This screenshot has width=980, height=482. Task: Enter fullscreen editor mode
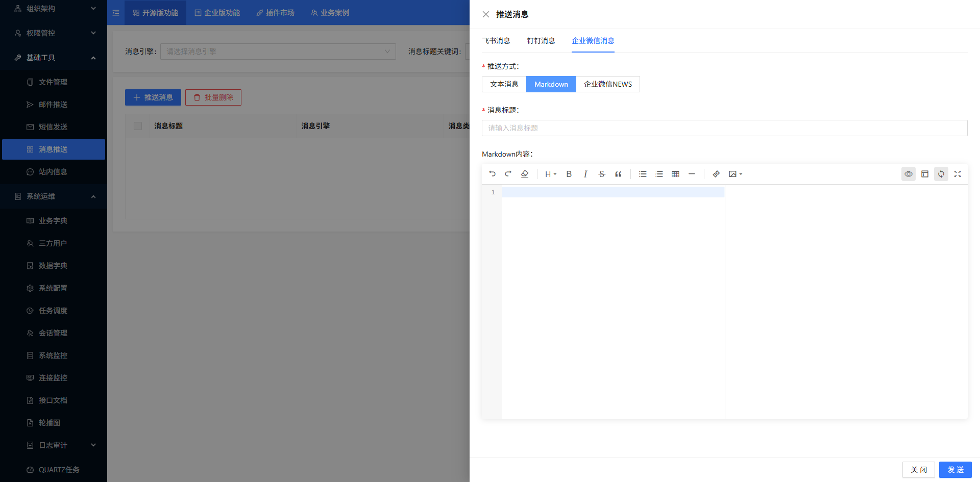pyautogui.click(x=958, y=174)
